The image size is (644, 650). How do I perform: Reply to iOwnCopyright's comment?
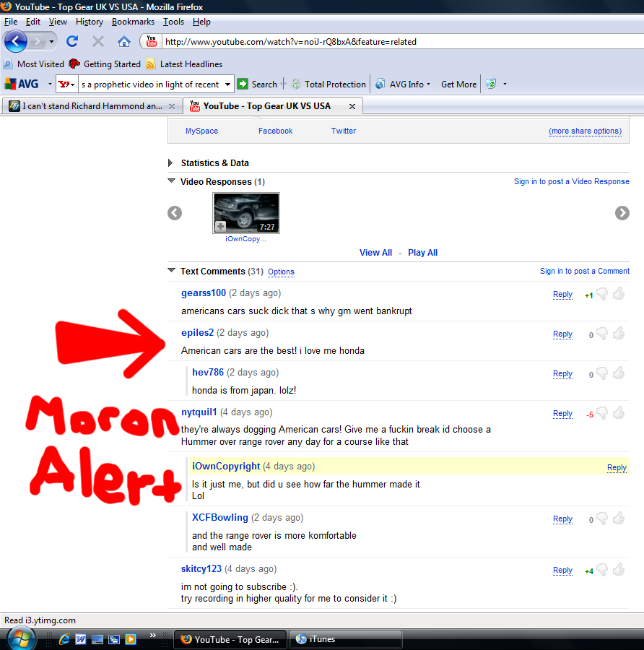(617, 467)
